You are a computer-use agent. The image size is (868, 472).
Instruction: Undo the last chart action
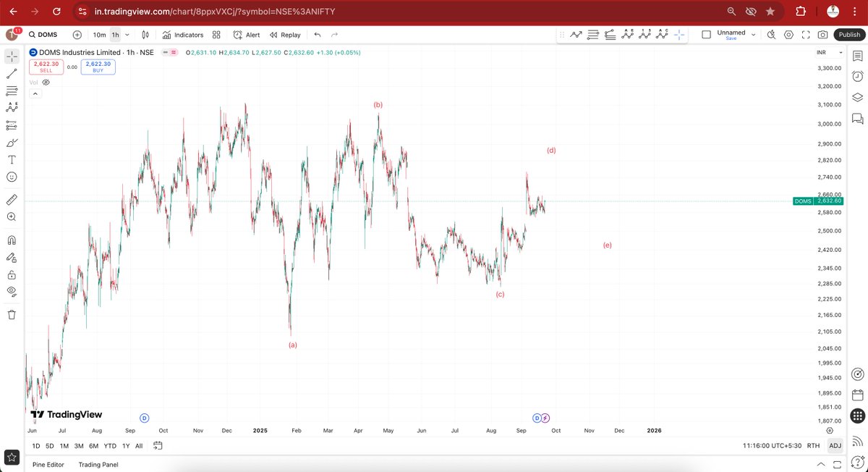(318, 35)
